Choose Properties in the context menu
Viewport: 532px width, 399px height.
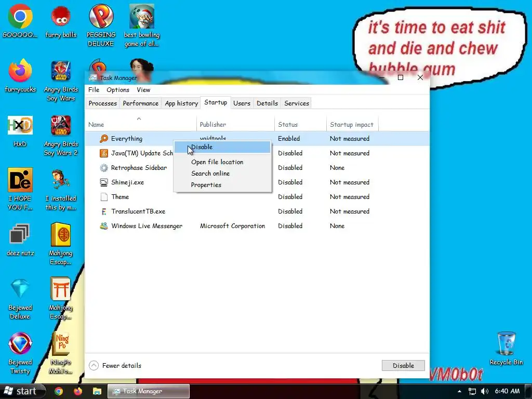click(x=222, y=185)
